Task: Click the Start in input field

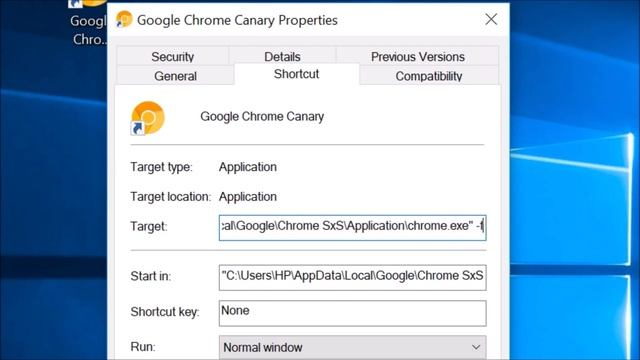Action: [353, 278]
